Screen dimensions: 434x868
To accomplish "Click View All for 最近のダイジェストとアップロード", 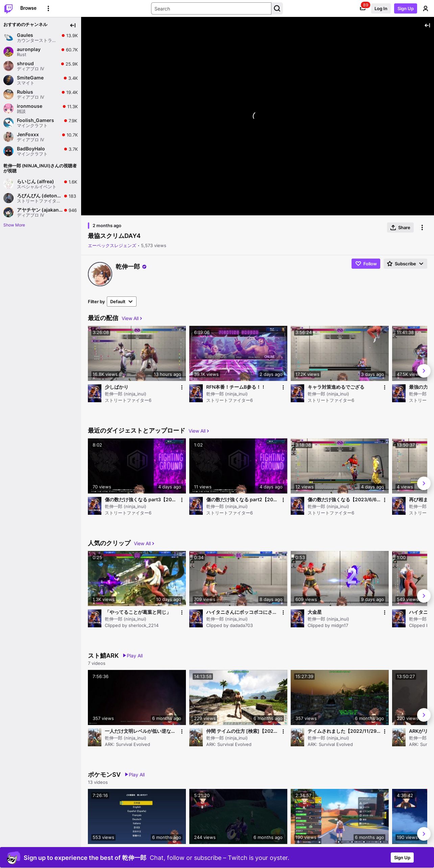I will pos(199,431).
